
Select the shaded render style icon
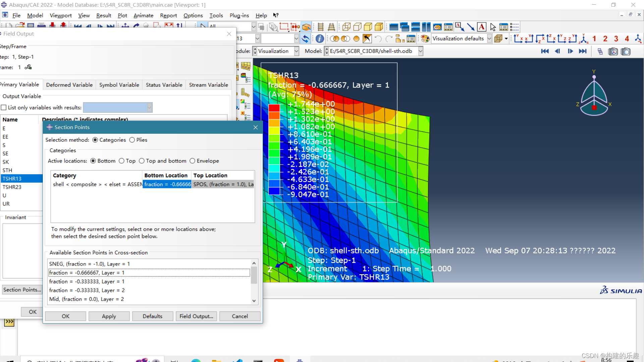point(379,27)
